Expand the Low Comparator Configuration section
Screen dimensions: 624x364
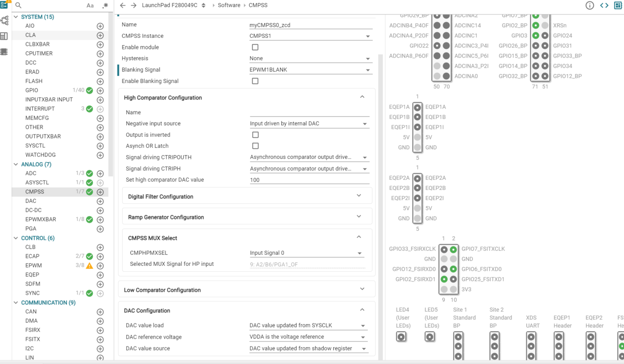coord(247,290)
